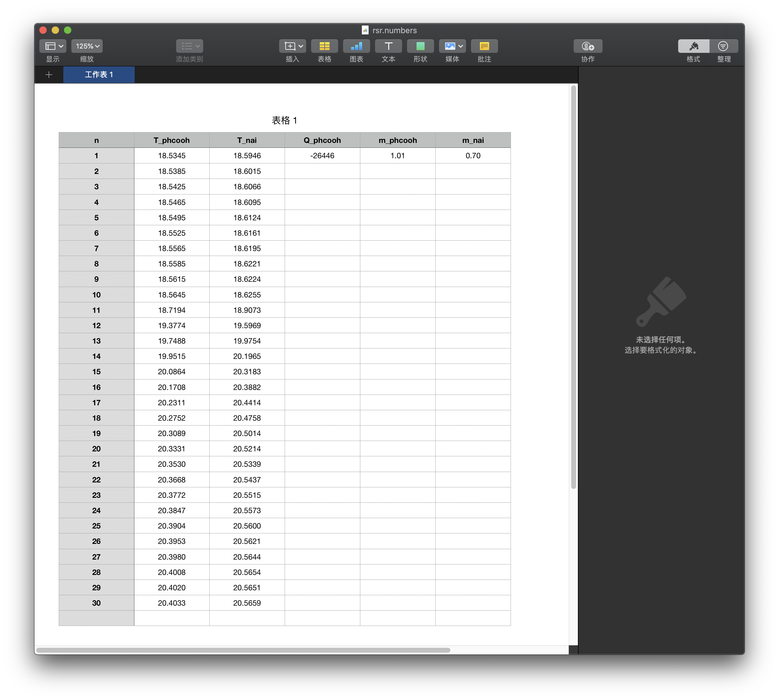Select the 工作表 1 sheet tab
Screen dimensions: 779x700
(99, 75)
